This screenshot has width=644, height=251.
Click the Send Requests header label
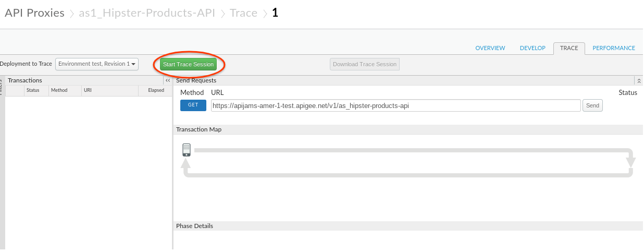[196, 80]
